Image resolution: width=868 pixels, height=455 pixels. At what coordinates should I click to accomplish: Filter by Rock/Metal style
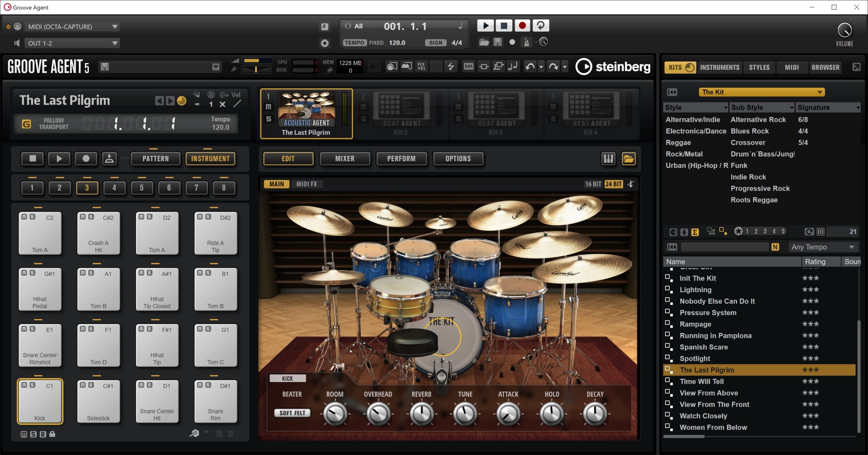coord(684,154)
